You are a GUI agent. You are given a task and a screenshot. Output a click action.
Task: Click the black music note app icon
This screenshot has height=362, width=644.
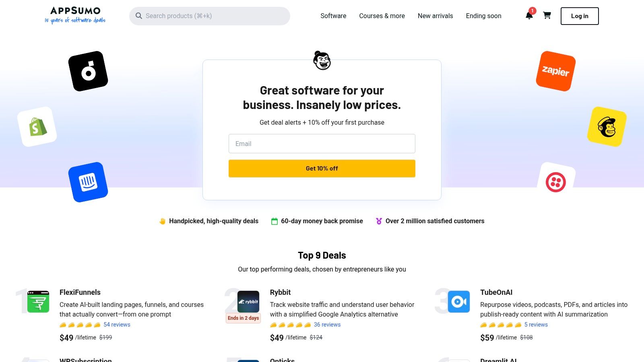(x=88, y=70)
